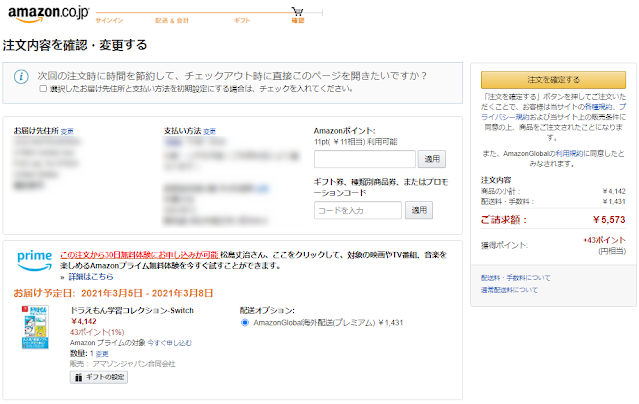Click 詳細はこちら link

tap(90, 277)
